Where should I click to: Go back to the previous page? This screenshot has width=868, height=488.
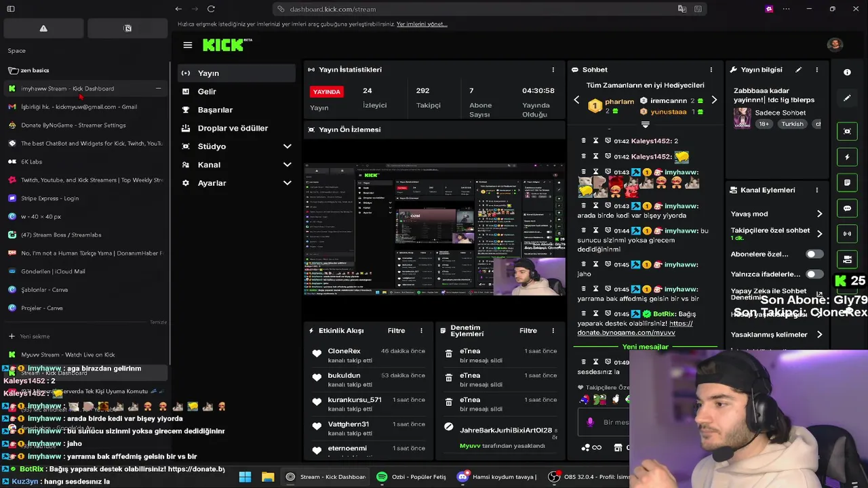coord(178,9)
